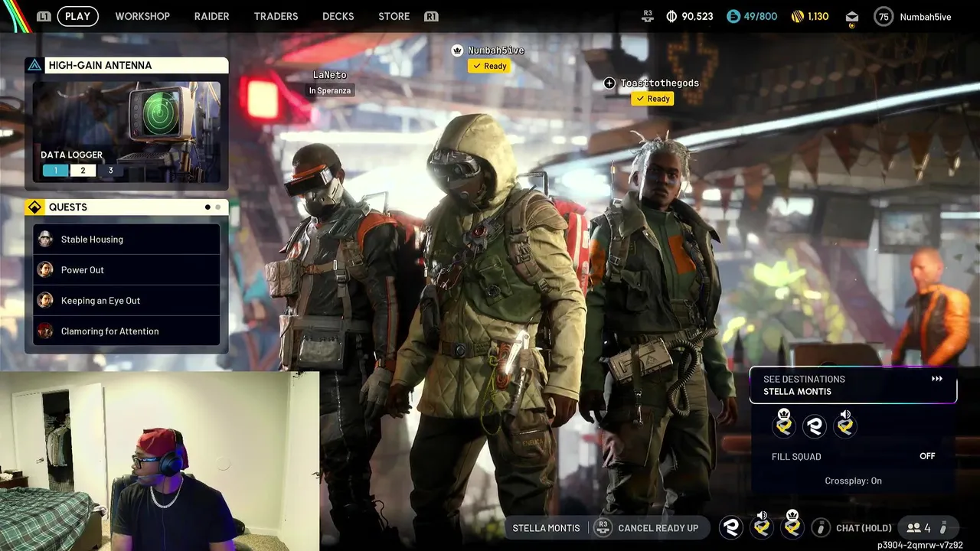This screenshot has height=551, width=980.
Task: Click the blue stash icon beside 49/800
Action: (x=733, y=16)
